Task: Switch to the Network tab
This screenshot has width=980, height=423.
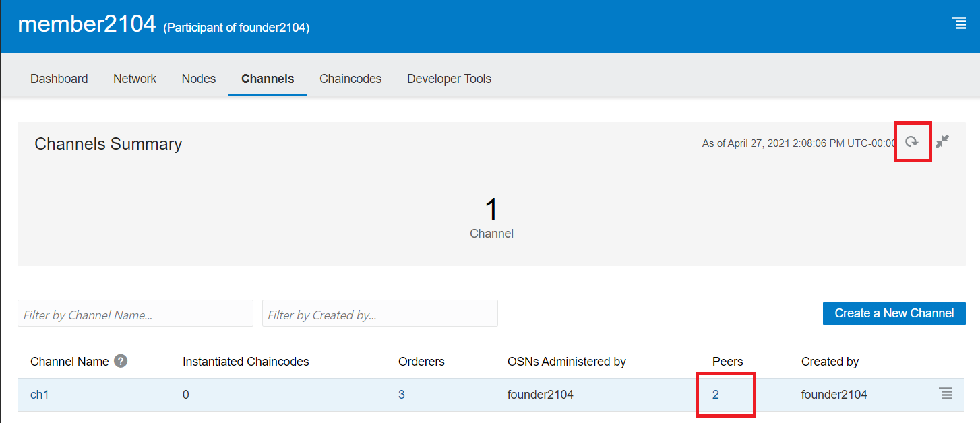Action: [x=135, y=79]
